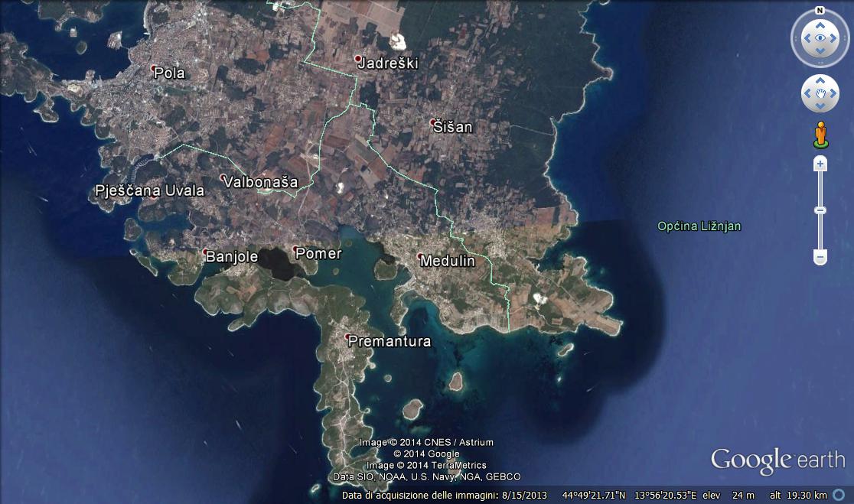Image resolution: width=854 pixels, height=504 pixels.
Task: Pan map left with move joystick arrow
Action: click(x=807, y=93)
